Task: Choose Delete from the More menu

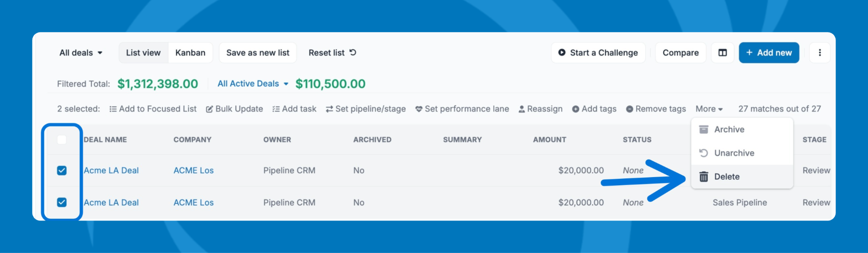Action: click(x=726, y=177)
